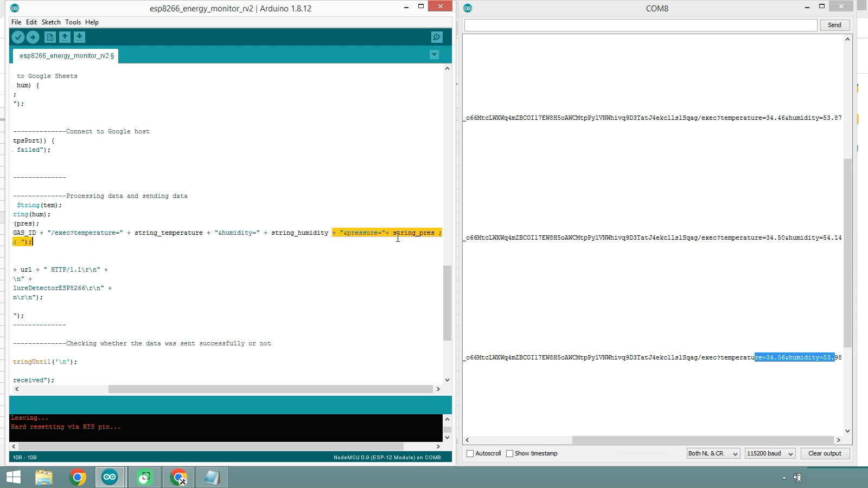Show hidden system tray icons

[783, 478]
